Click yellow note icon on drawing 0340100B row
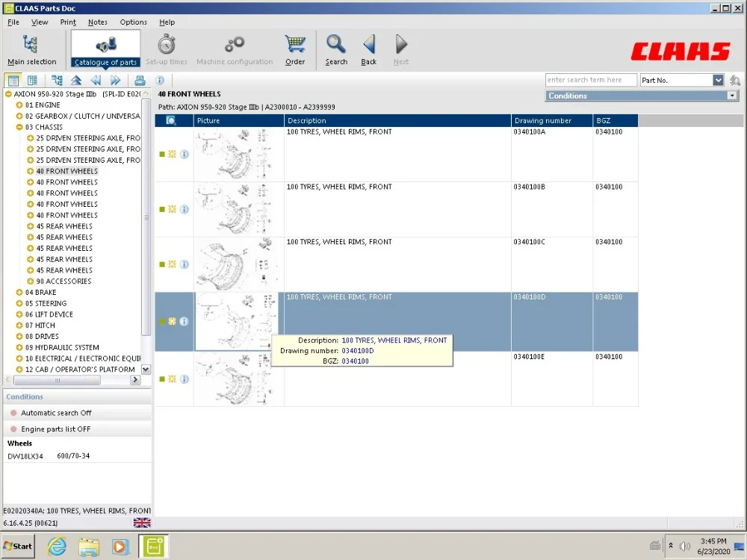Viewport: 747px width, 560px height. [x=172, y=209]
